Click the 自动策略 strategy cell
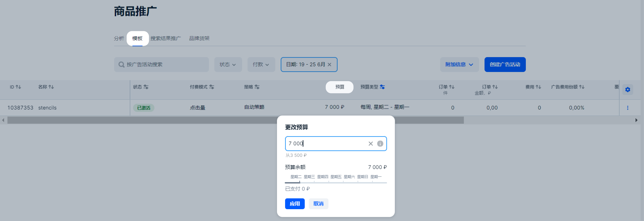Viewport: 644px width, 221px height. click(x=254, y=107)
